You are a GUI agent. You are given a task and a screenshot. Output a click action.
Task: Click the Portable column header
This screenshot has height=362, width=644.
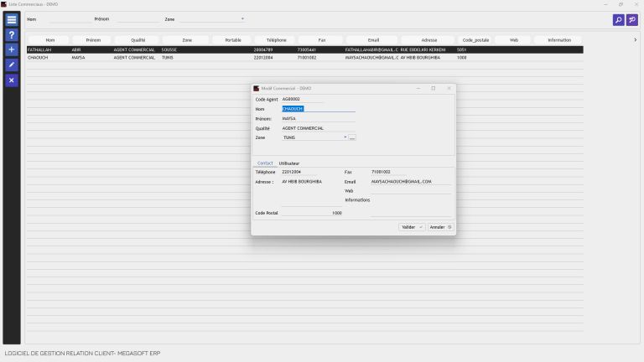point(233,40)
